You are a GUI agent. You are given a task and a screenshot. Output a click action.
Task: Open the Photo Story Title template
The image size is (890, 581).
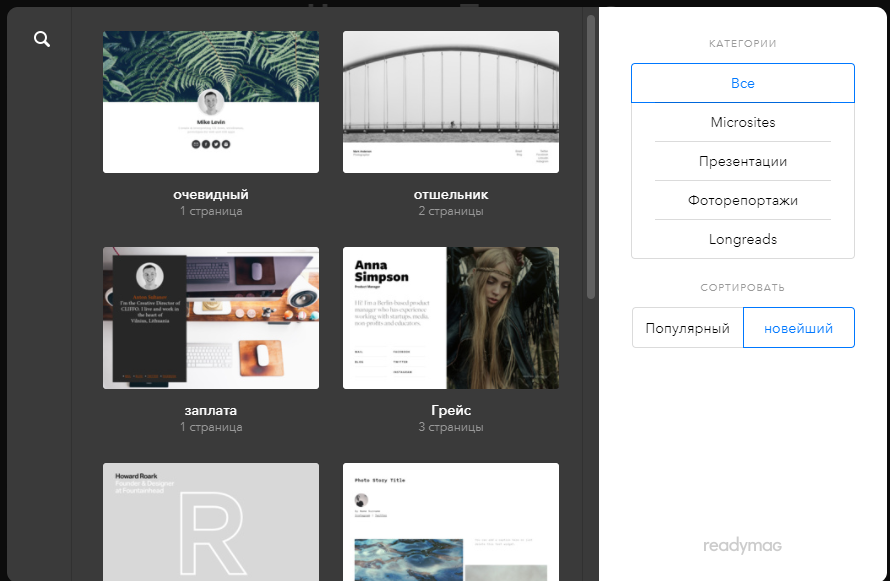pyautogui.click(x=451, y=521)
